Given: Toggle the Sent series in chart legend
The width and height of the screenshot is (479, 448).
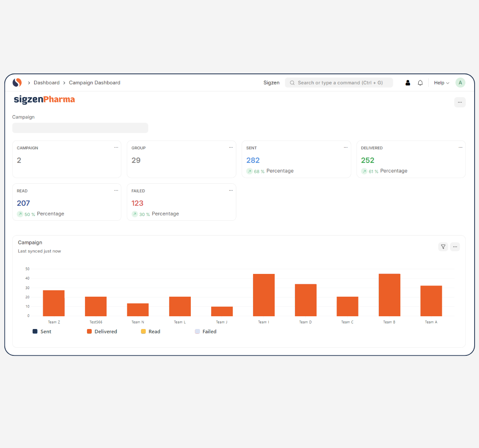Looking at the screenshot, I should coord(42,331).
